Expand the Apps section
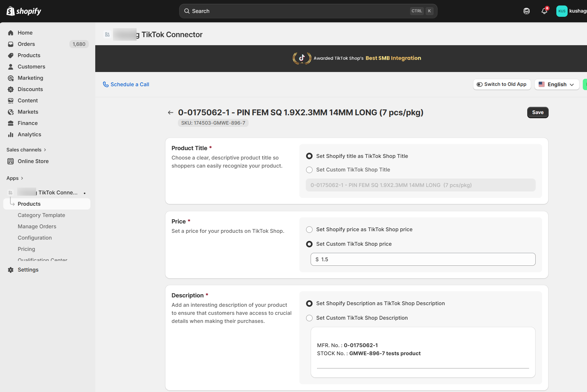Screen dimensions: 587x392 coord(15,178)
